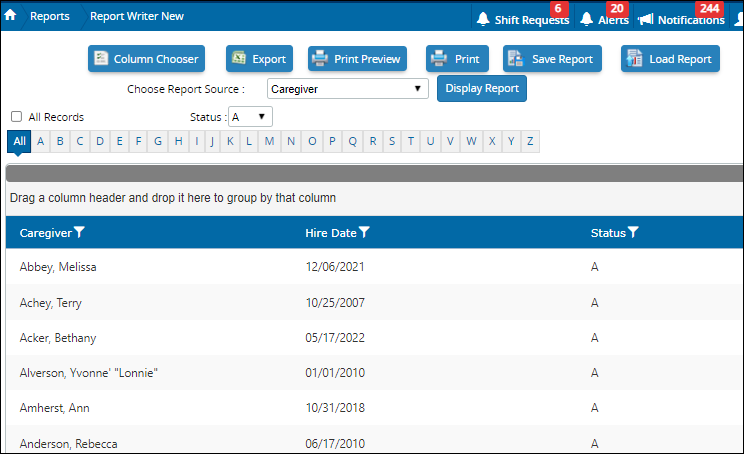The image size is (744, 454).
Task: Filter the Hire Date column
Action: (x=364, y=232)
